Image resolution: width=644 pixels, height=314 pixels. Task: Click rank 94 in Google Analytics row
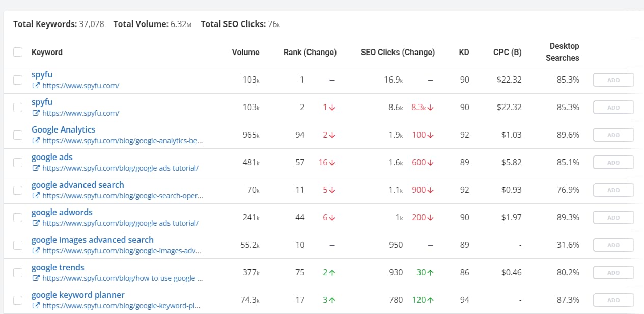click(x=300, y=135)
